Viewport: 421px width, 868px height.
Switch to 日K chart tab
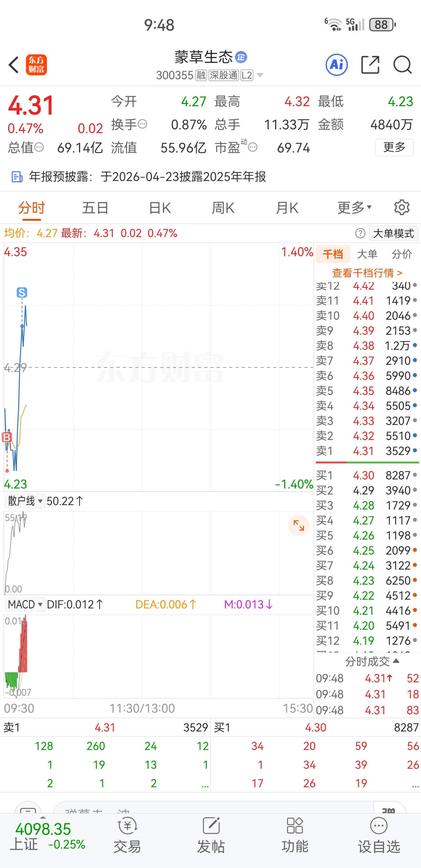click(160, 208)
